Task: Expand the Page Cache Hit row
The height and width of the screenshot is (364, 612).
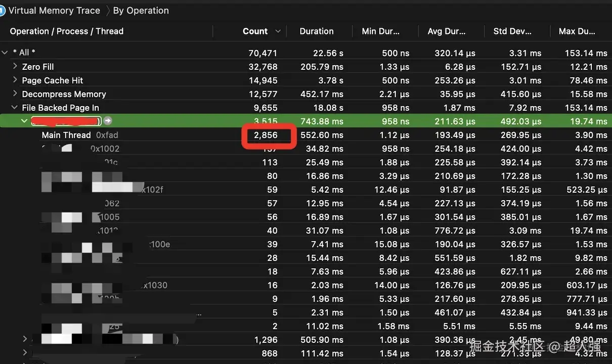Action: pyautogui.click(x=15, y=80)
